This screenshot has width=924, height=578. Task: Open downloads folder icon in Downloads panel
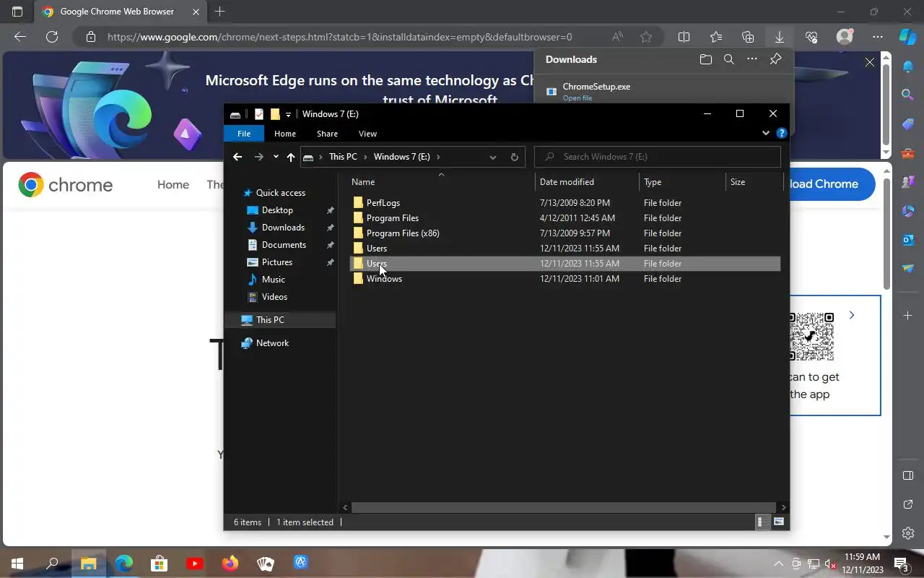tap(706, 59)
